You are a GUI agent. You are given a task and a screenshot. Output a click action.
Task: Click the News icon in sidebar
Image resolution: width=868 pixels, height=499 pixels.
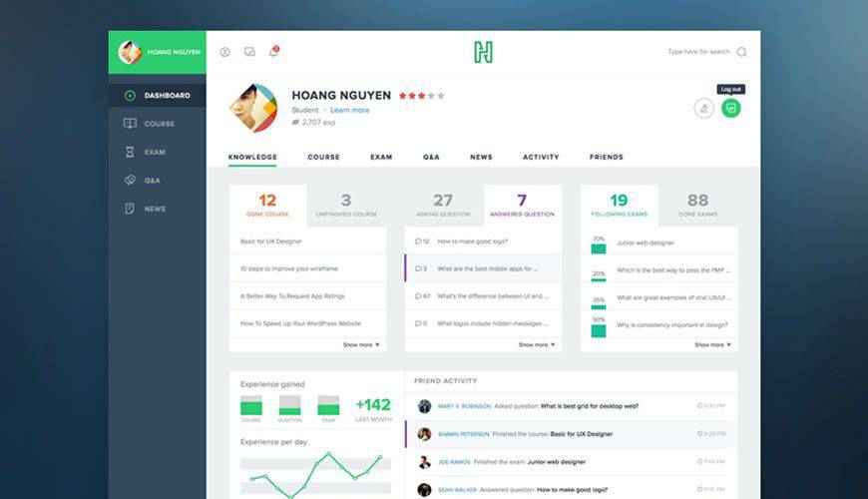130,209
